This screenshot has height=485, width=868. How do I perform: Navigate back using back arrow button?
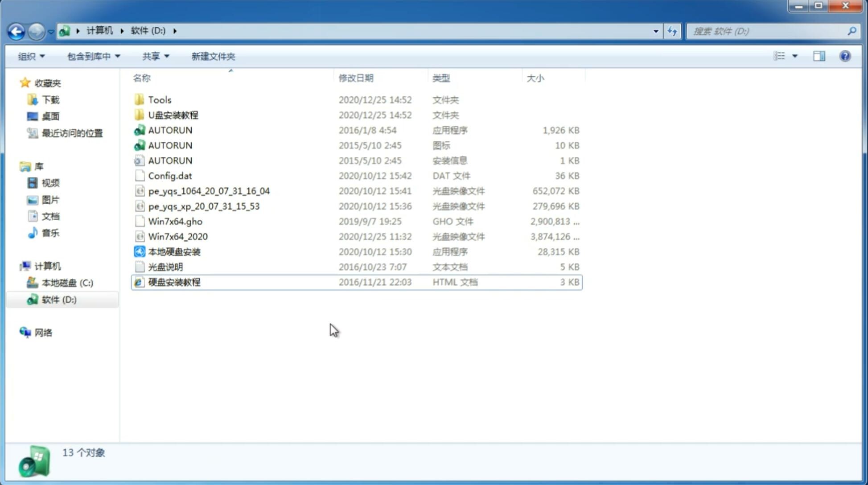click(16, 30)
